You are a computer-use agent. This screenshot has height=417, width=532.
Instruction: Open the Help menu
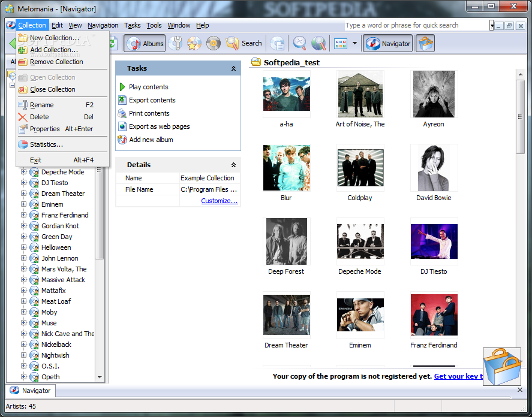pos(203,25)
